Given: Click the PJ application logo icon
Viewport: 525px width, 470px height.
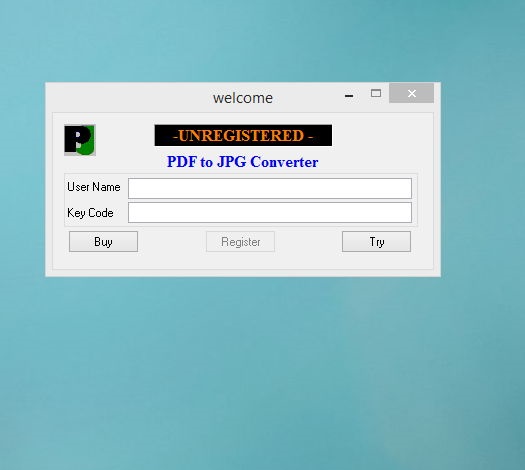Looking at the screenshot, I should pyautogui.click(x=80, y=140).
